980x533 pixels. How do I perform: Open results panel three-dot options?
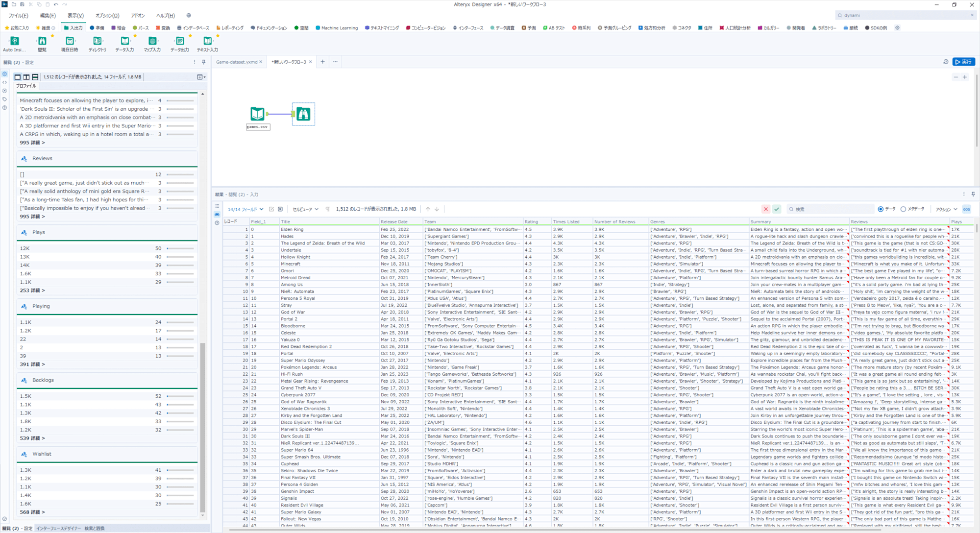point(964,194)
